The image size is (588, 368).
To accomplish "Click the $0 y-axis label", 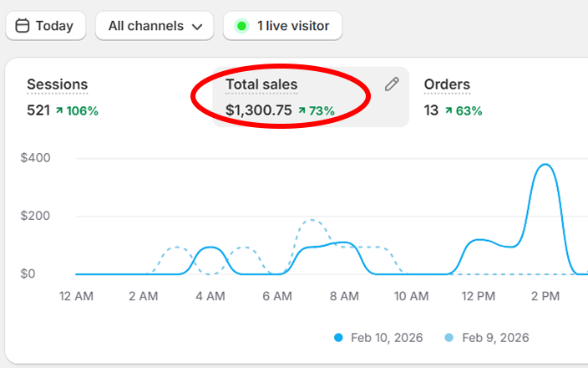I will [x=28, y=273].
